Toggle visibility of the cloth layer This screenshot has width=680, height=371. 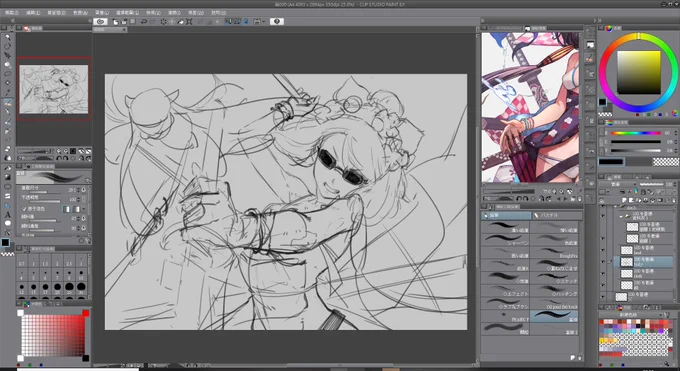click(603, 273)
